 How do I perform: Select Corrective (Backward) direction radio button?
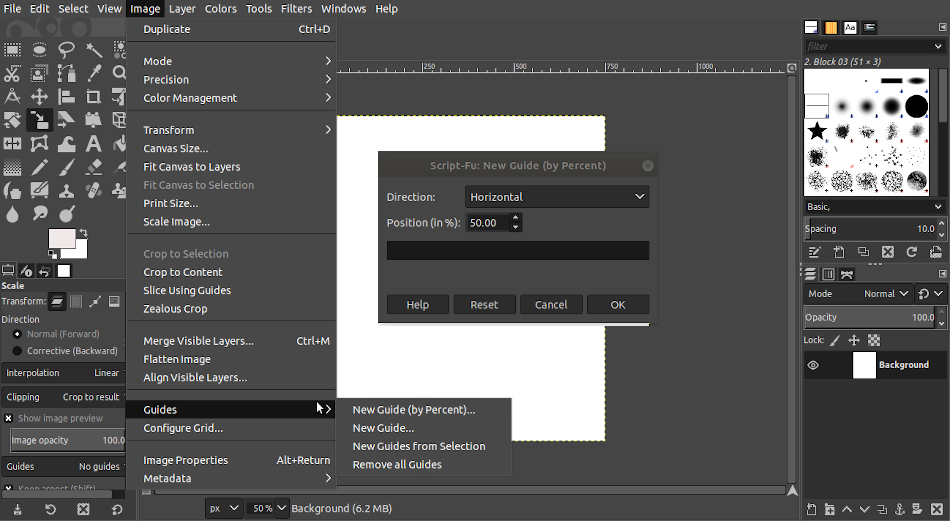coord(17,351)
